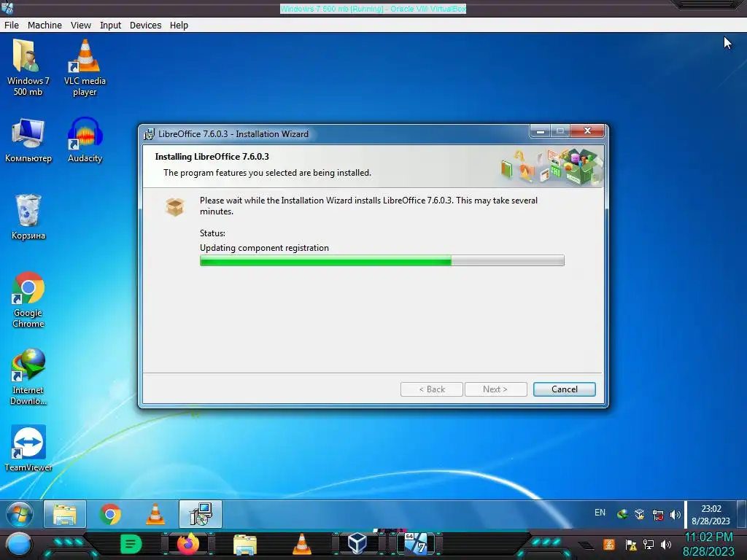Select the installer icon in guest taskbar
This screenshot has width=747, height=560.
point(201,514)
